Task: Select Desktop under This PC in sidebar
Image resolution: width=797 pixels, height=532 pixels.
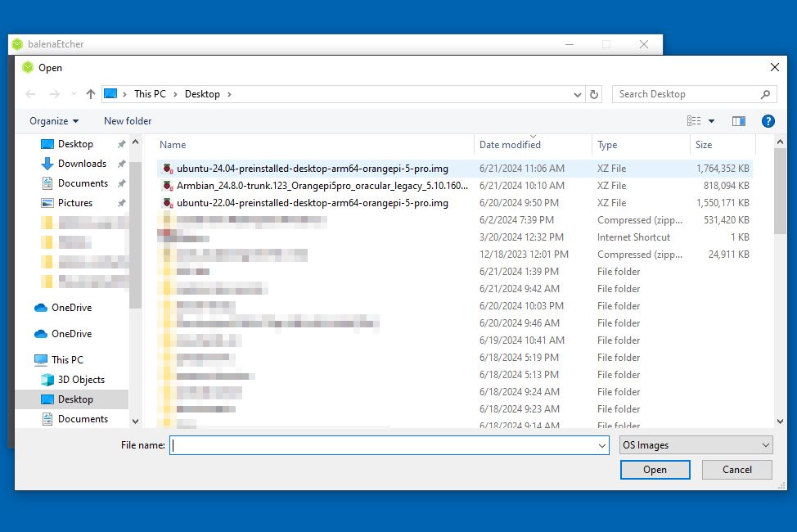Action: (x=72, y=399)
